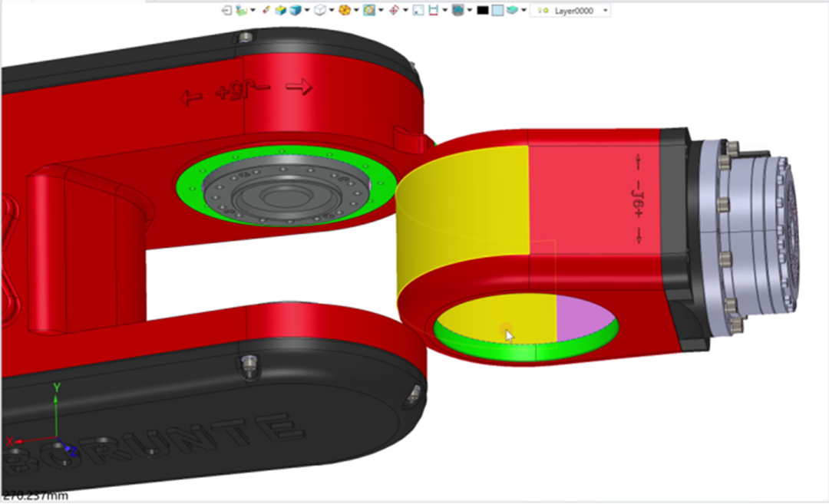829x504 pixels.
Task: Open the arrow beside the wireframe cube
Action: point(332,11)
